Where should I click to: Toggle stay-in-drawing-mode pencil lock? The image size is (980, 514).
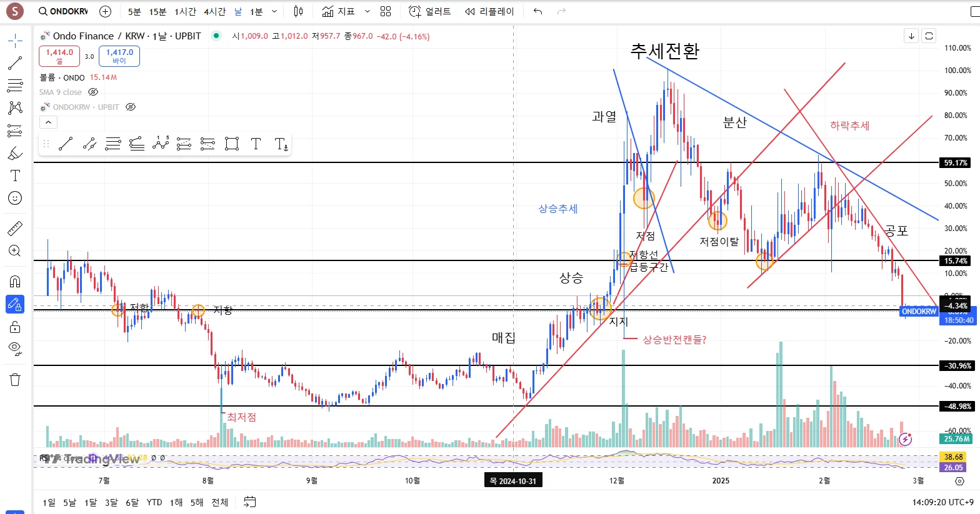15,304
